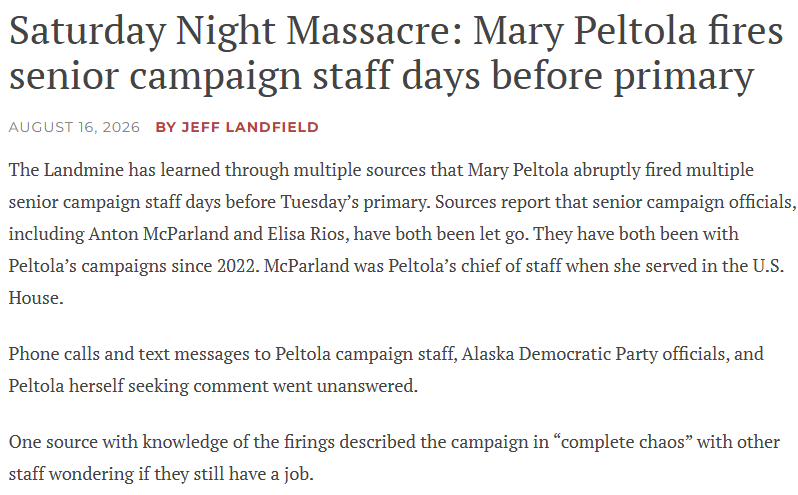Click "U.S." at the end of the fourth line
The width and height of the screenshot is (798, 495).
point(768,266)
